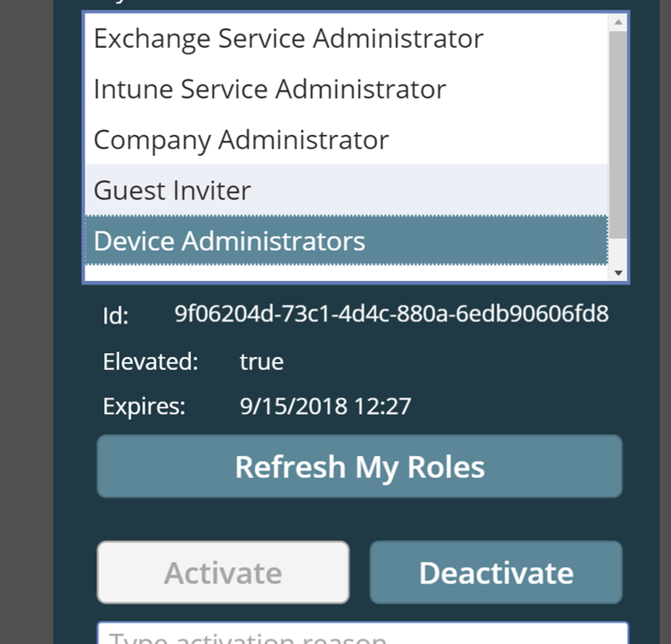Viewport: 671px width, 644px height.
Task: Click the Elevated: label
Action: (150, 361)
